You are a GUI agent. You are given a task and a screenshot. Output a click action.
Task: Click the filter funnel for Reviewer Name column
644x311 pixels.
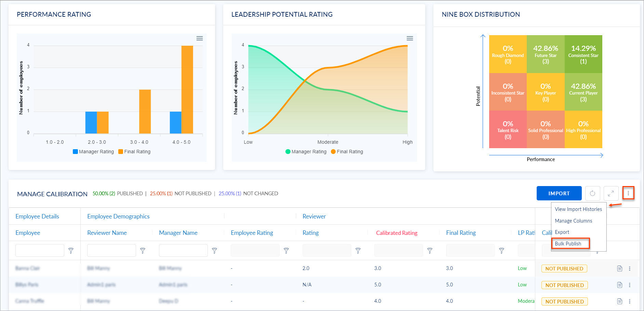point(143,250)
